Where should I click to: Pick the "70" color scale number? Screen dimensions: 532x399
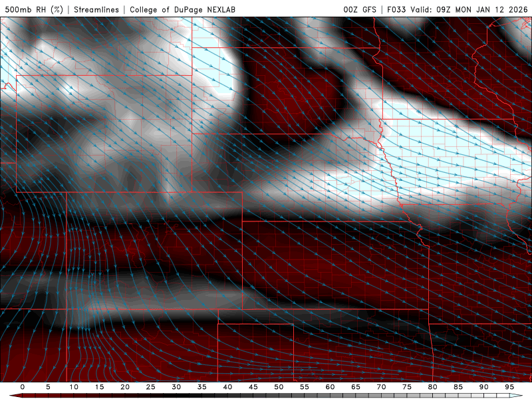point(381,387)
